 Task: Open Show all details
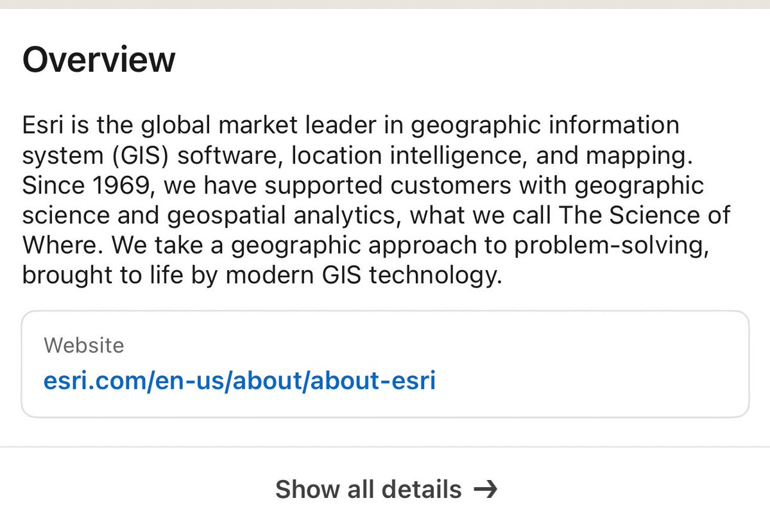[x=368, y=490]
